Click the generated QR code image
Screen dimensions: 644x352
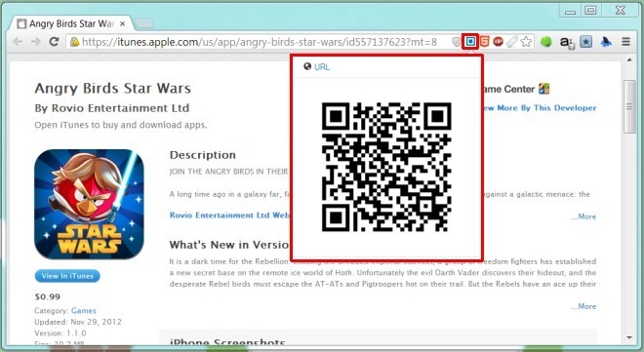click(x=386, y=167)
